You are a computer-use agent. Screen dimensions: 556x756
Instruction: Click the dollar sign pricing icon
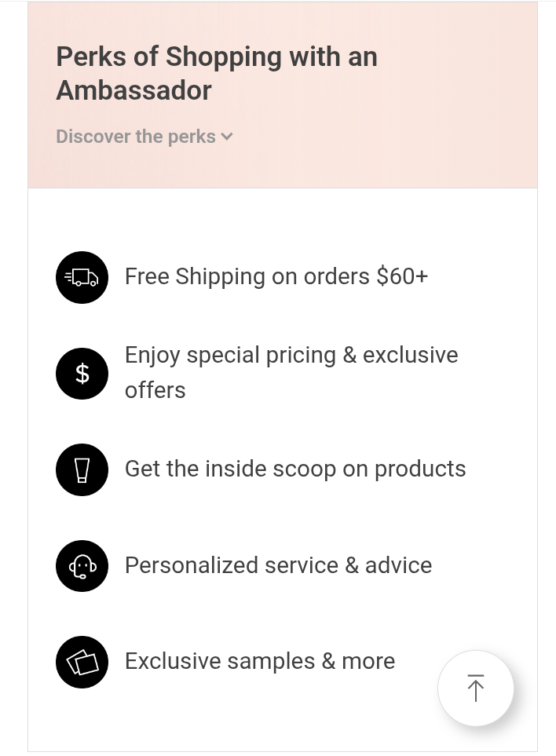(82, 374)
